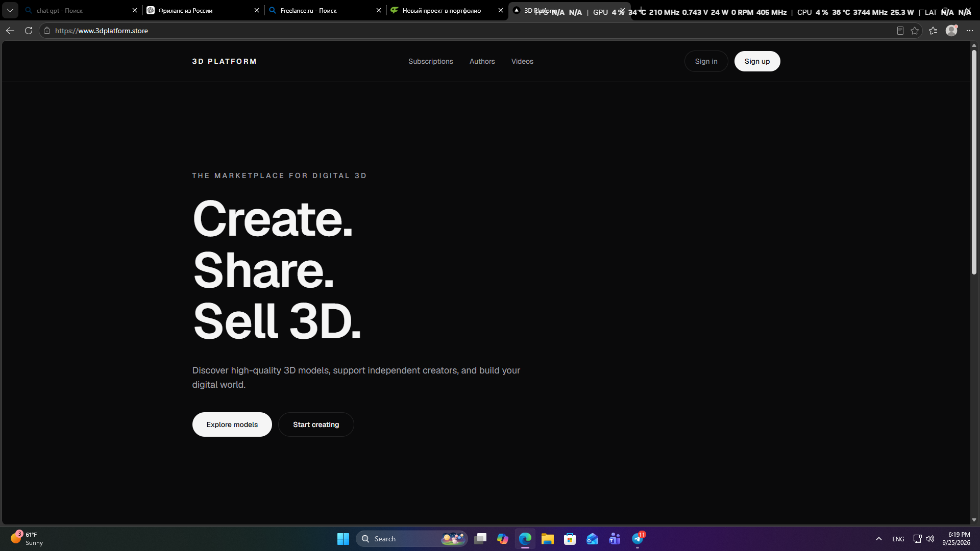Open the clock showing 6:19 PM

[956, 539]
